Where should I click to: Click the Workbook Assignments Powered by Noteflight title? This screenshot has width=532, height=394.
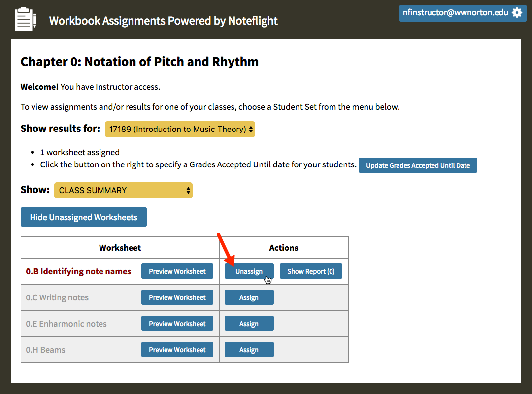[164, 21]
